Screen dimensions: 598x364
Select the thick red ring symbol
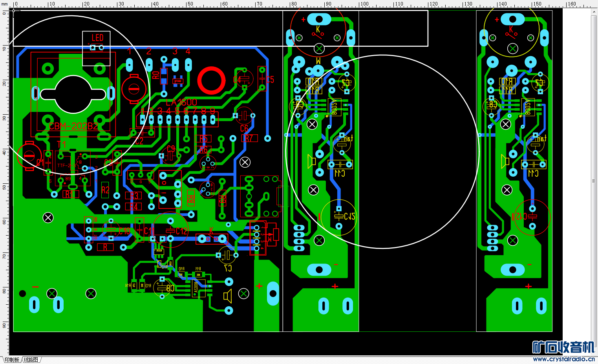coord(211,80)
